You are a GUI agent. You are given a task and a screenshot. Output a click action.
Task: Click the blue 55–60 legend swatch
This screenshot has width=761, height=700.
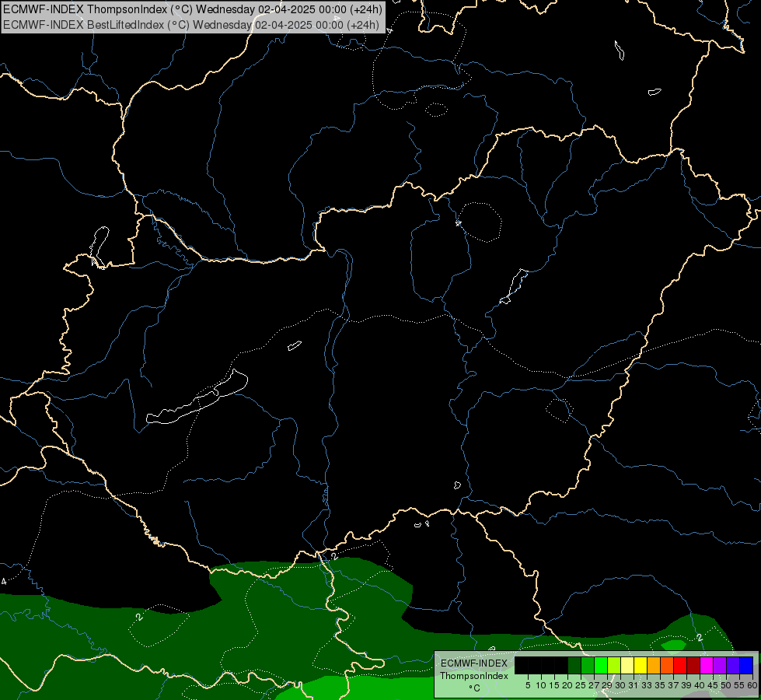(746, 665)
